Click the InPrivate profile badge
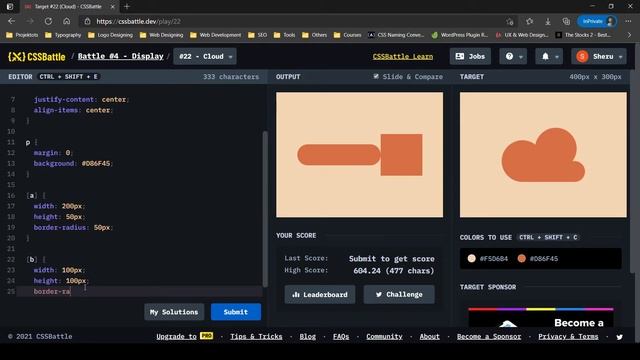This screenshot has height=360, width=640. coord(597,21)
